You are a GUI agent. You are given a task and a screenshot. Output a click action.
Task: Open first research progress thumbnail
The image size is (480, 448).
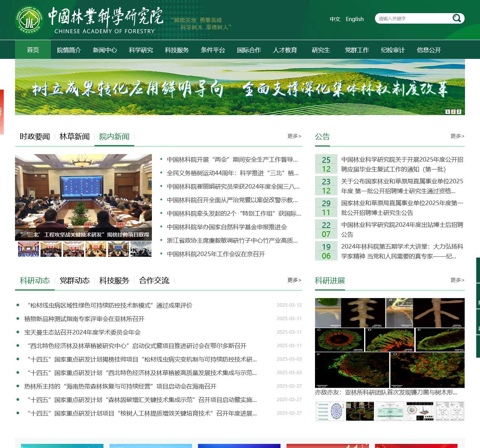330,411
